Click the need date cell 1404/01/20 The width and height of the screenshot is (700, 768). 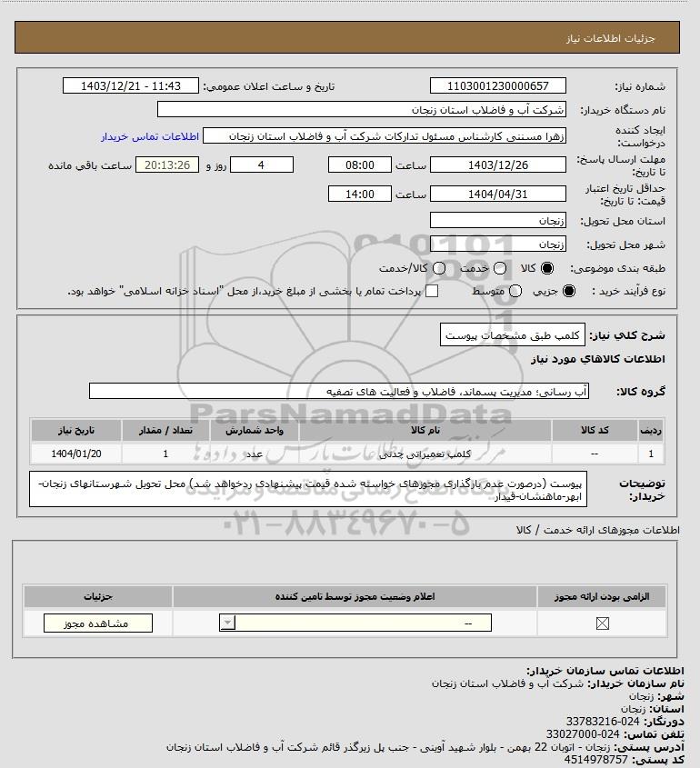[x=76, y=454]
